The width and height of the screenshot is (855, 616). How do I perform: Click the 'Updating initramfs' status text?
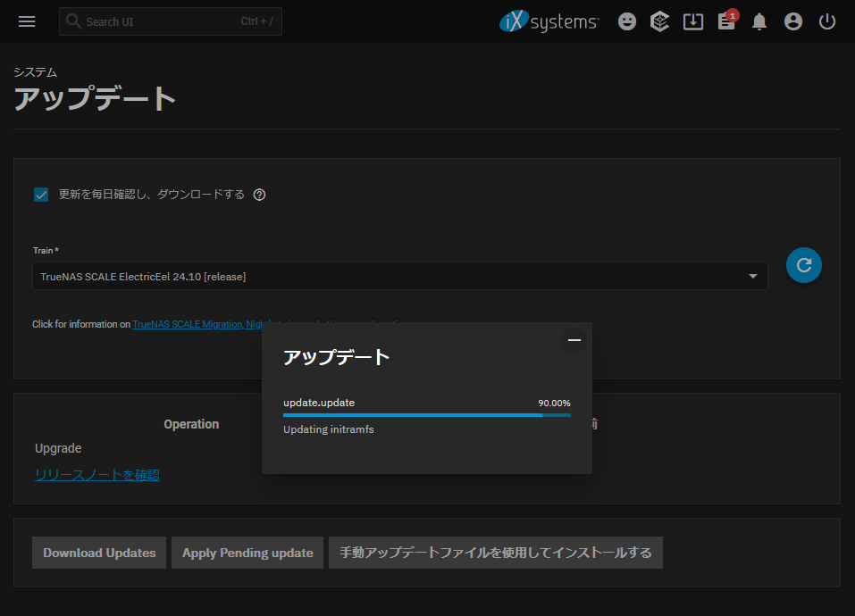tap(329, 429)
